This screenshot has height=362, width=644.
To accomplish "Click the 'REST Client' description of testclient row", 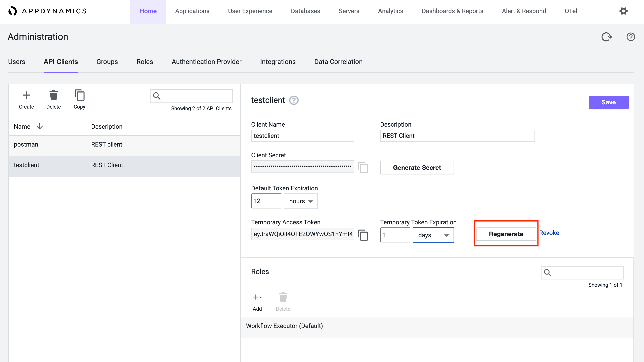I will [107, 165].
